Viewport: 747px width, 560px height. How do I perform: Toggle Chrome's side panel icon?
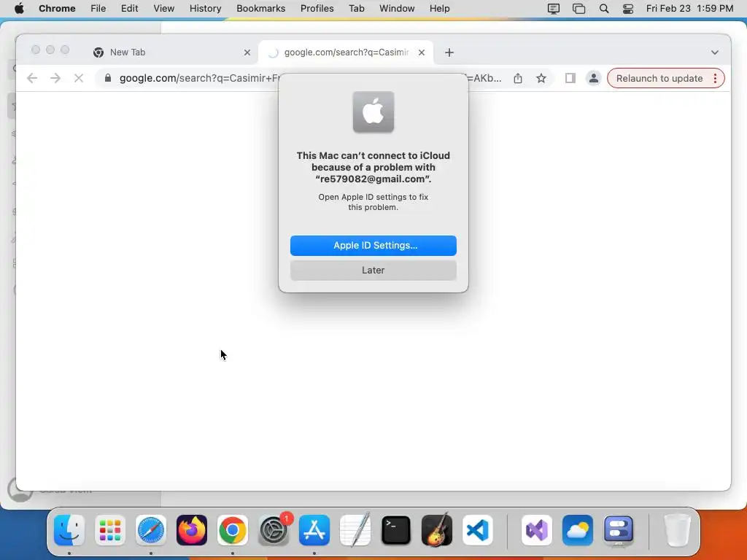[570, 78]
